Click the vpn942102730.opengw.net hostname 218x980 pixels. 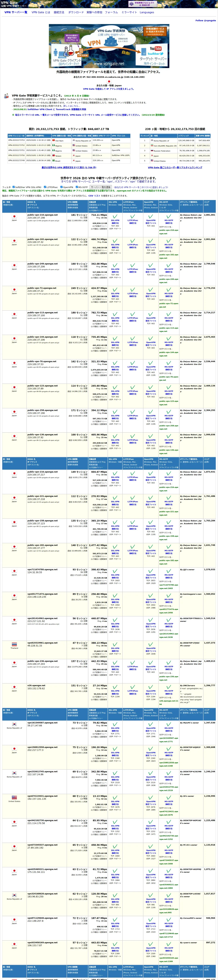coord(43,820)
